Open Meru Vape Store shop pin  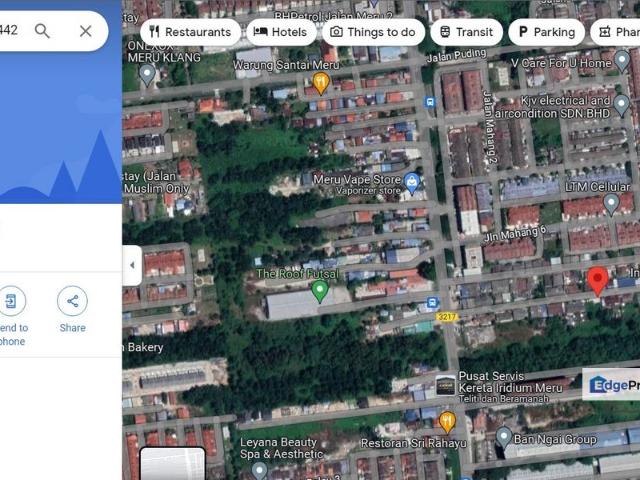point(412,182)
